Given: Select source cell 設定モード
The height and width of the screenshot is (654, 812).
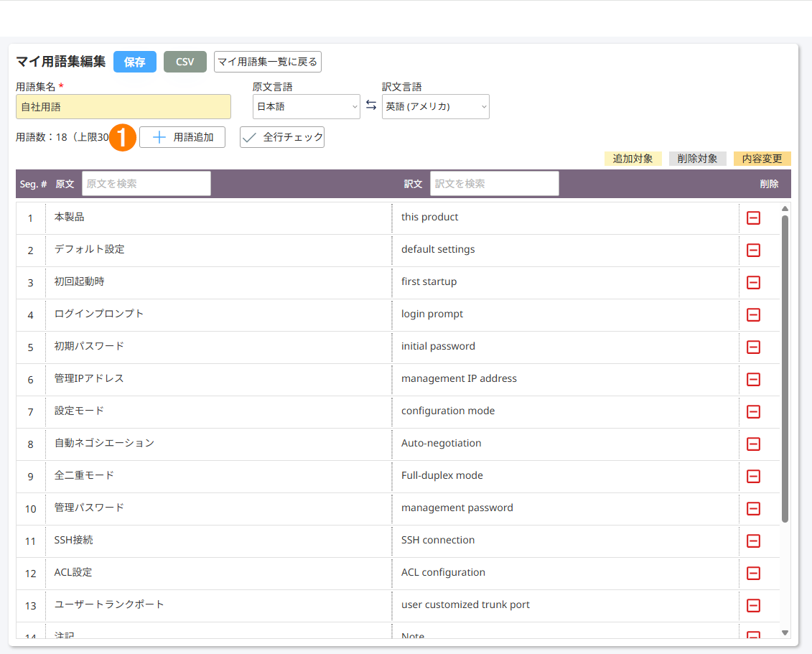Looking at the screenshot, I should (x=218, y=411).
